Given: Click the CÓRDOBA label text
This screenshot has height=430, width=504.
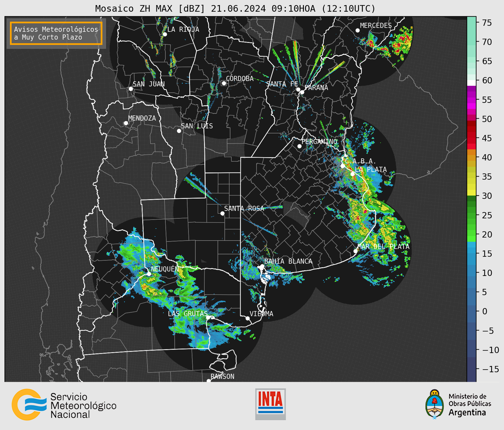Looking at the screenshot, I should [x=240, y=79].
